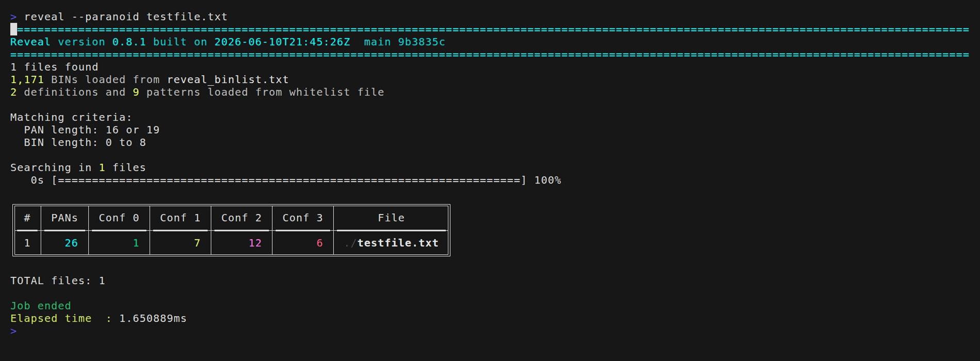Click the BIN length criteria line
The image size is (980, 361).
(x=85, y=142)
